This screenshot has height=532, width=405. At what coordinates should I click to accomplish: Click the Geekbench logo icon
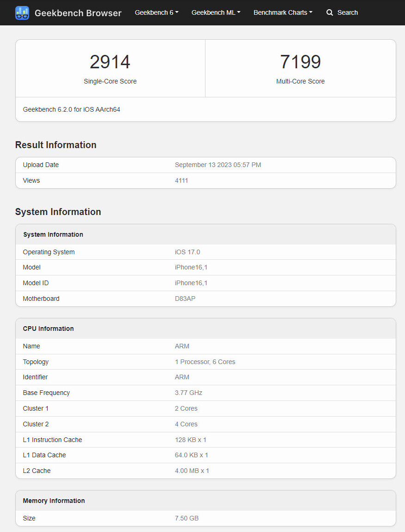click(x=22, y=12)
